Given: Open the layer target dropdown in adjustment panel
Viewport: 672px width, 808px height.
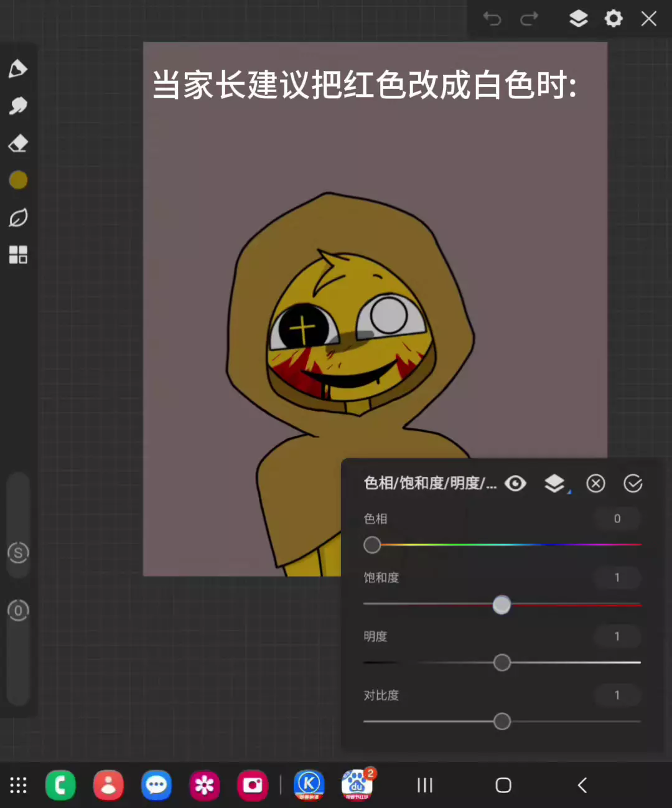Looking at the screenshot, I should (556, 484).
